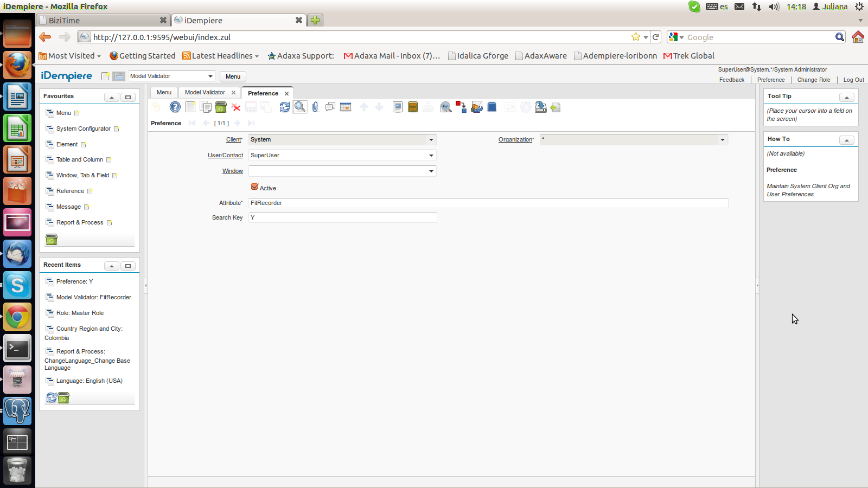The height and width of the screenshot is (488, 868).
Task: Collapse the Tool Tip panel
Action: coord(846,97)
